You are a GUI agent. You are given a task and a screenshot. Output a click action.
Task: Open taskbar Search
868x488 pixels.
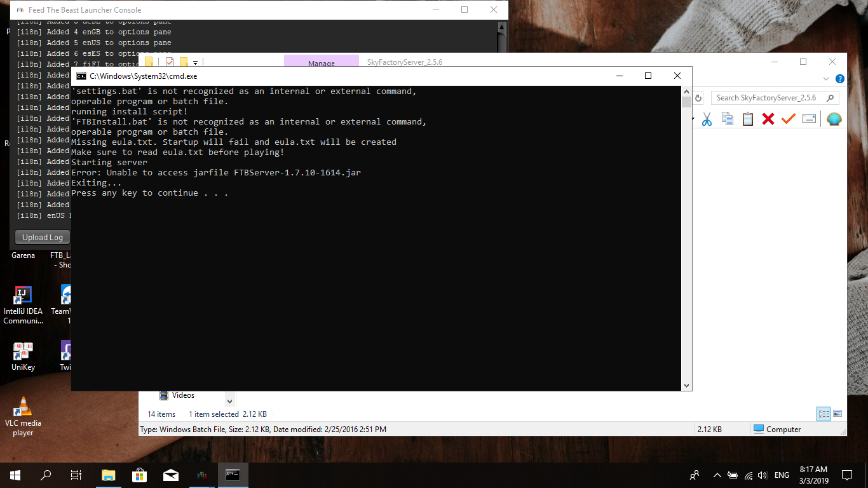tap(46, 475)
